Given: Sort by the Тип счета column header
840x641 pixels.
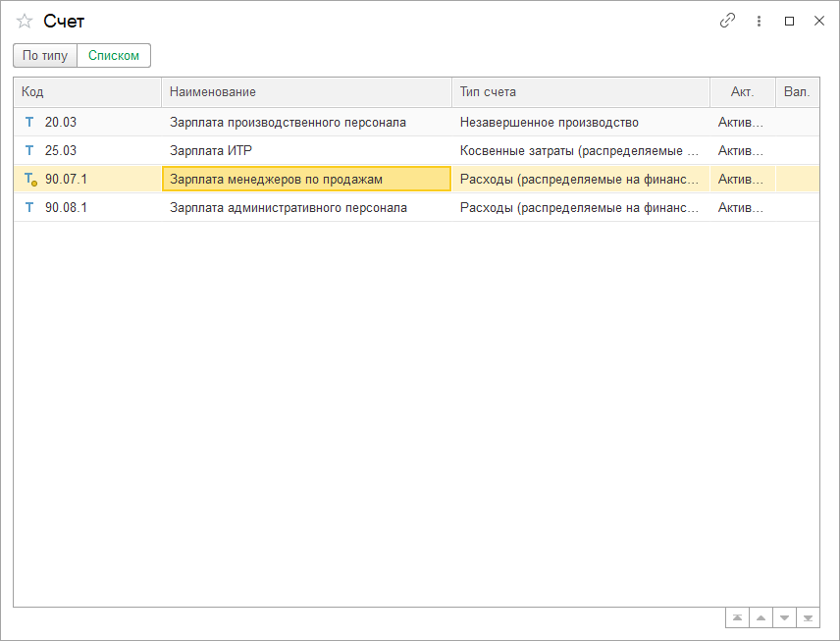Looking at the screenshot, I should [x=580, y=92].
